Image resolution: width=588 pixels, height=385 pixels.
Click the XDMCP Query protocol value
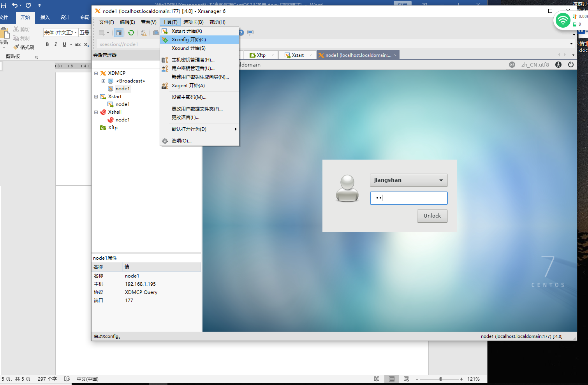click(x=141, y=292)
